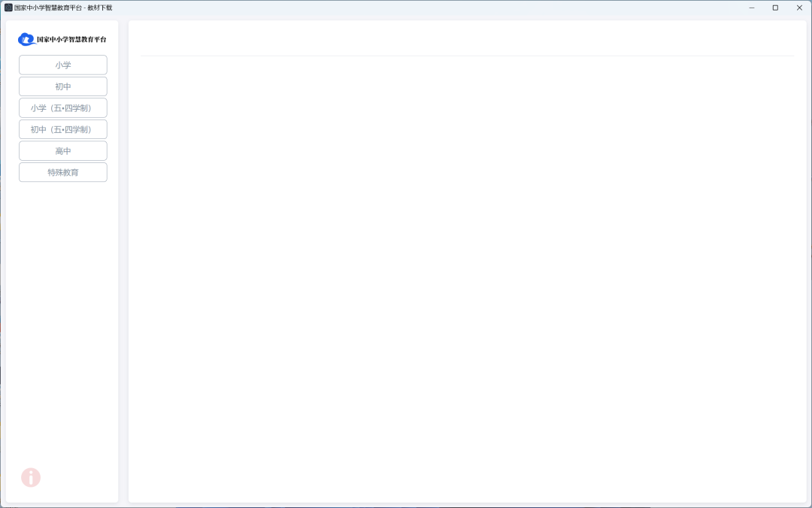Screen dimensions: 812x508
Task: Click the horizontal divider line in content panel
Action: 466,56
